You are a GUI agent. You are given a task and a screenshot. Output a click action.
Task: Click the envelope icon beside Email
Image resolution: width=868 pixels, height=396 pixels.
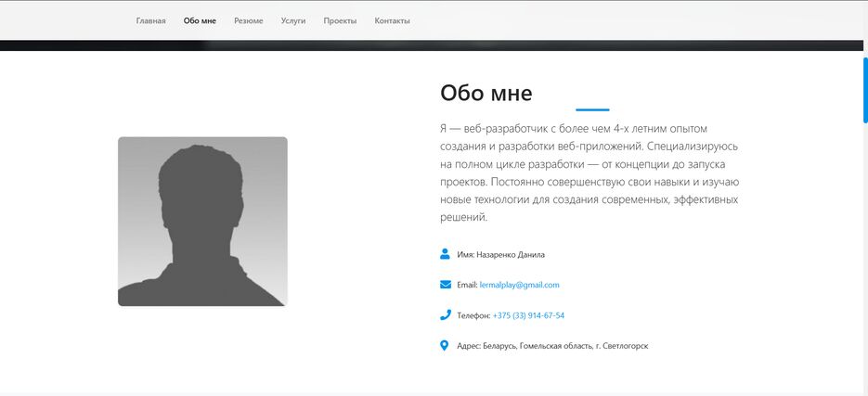coord(446,285)
